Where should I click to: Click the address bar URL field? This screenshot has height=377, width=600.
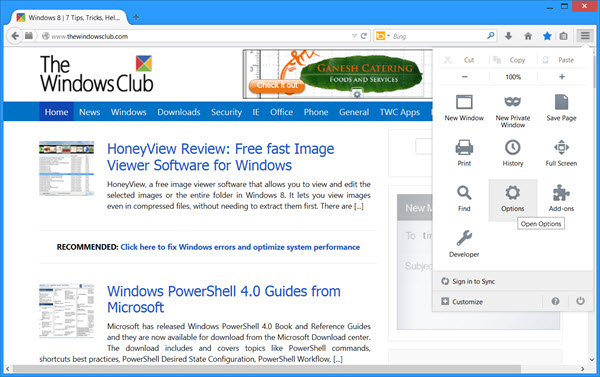(199, 36)
